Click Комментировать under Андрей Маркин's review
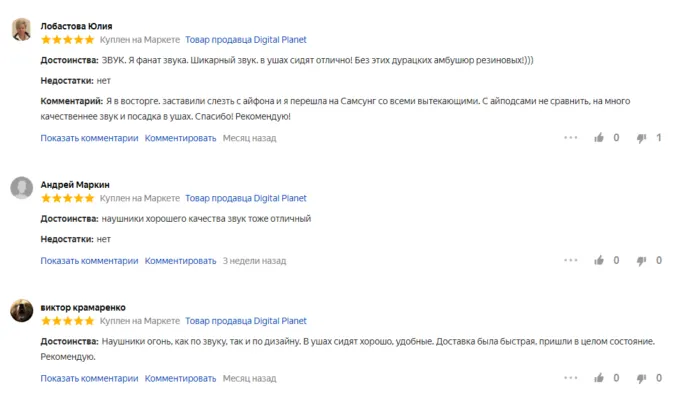Screen dimensions: 680x402 coord(180,261)
